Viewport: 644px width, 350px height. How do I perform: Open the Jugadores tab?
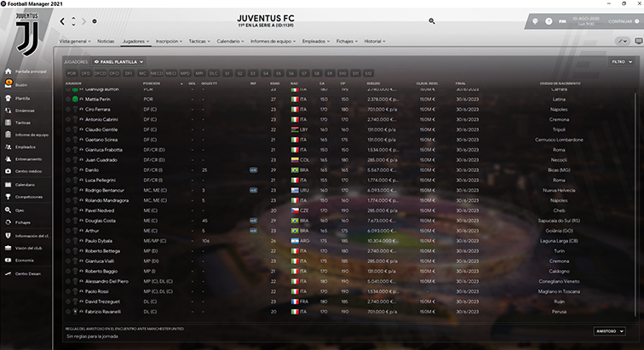pos(135,41)
